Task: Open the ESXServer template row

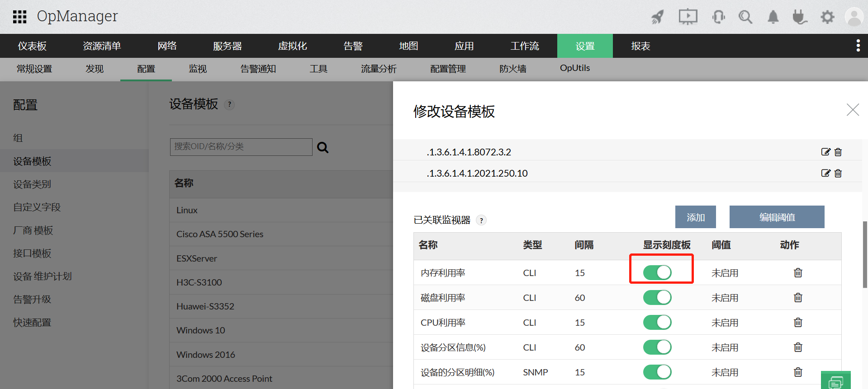Action: click(x=281, y=258)
